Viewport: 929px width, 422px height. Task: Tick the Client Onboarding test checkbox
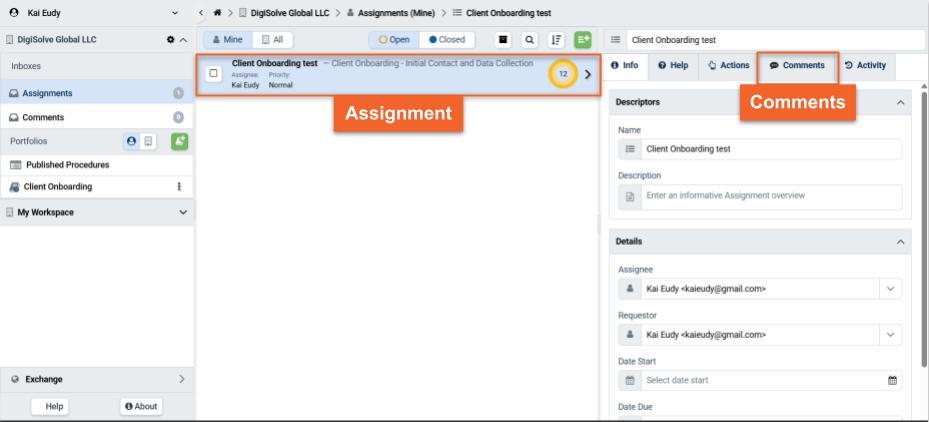click(x=214, y=73)
